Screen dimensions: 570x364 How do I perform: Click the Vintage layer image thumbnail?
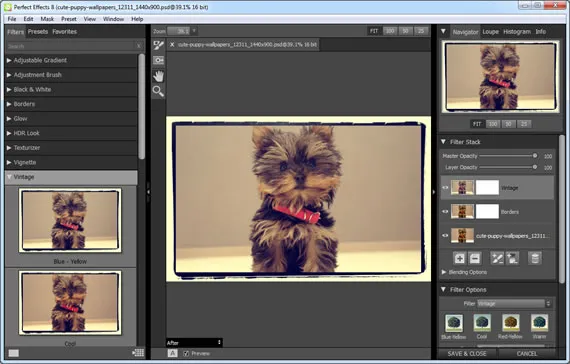462,188
